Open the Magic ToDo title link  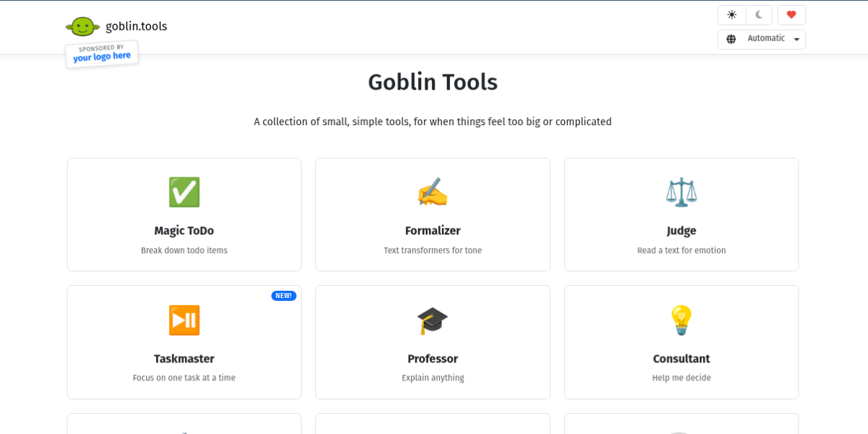point(184,231)
